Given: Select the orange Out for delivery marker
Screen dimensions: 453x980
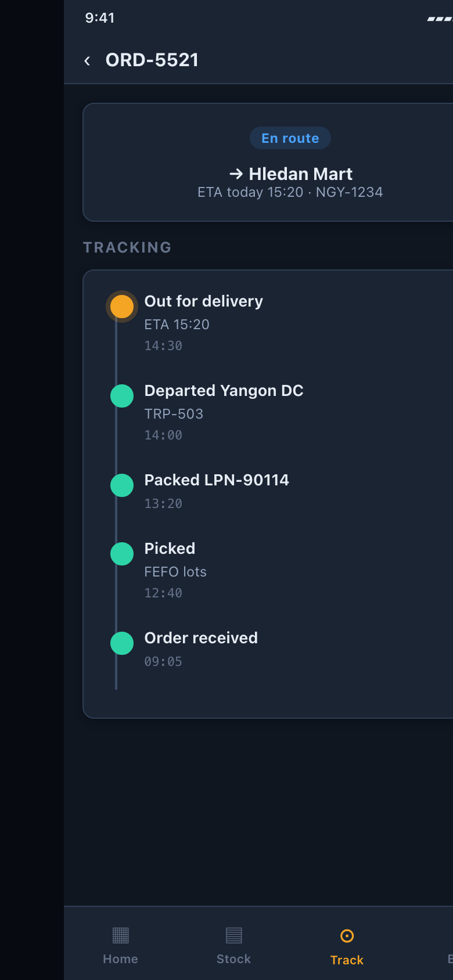Looking at the screenshot, I should click(122, 307).
